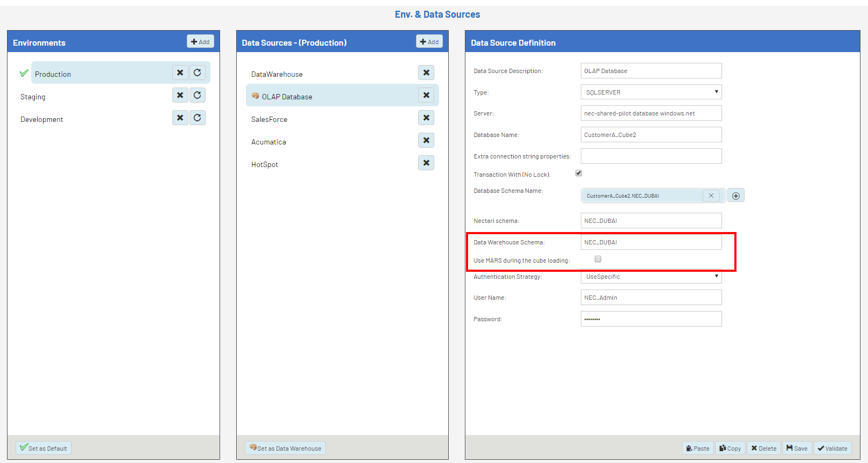Remove the CustomerA_Cube2.NEC_DUBAI schema tag

tap(711, 196)
